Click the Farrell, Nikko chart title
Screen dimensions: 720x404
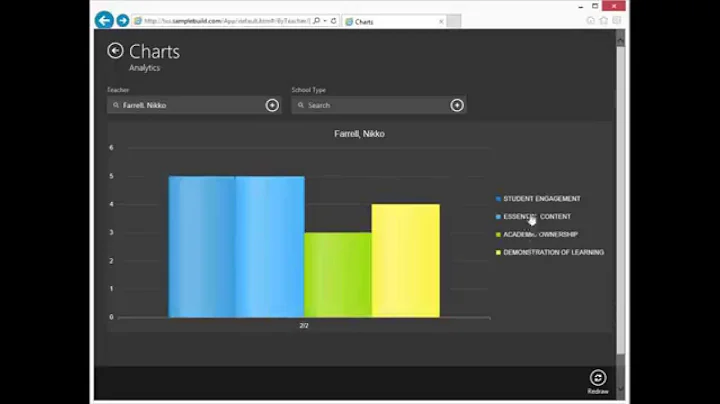360,134
